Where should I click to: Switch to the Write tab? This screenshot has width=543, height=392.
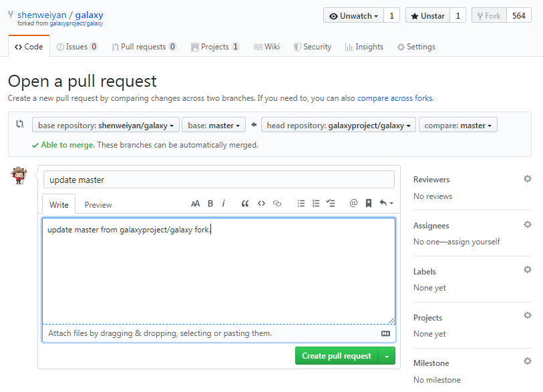pos(59,204)
